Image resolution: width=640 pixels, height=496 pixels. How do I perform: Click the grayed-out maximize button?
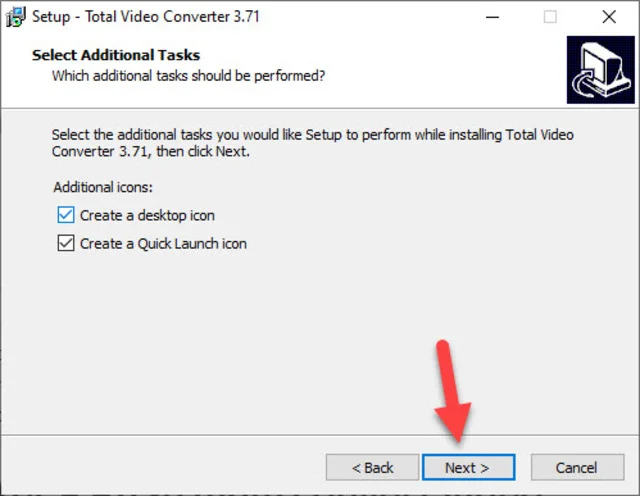[x=550, y=17]
